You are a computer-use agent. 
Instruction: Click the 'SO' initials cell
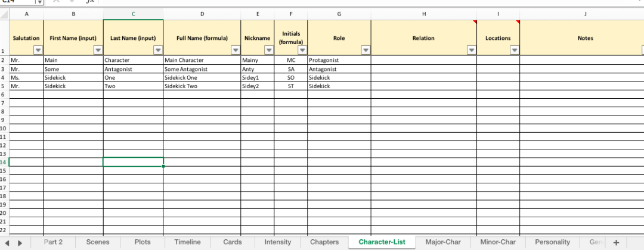coord(291,77)
